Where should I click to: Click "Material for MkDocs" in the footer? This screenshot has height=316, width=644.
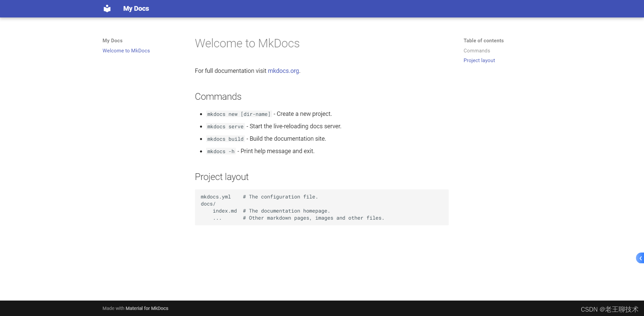(147, 308)
